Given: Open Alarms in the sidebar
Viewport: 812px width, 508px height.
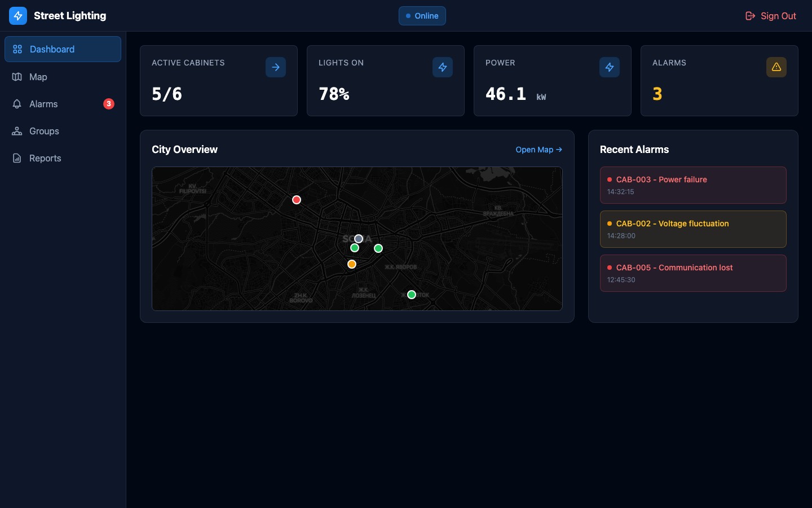Looking at the screenshot, I should 63,104.
